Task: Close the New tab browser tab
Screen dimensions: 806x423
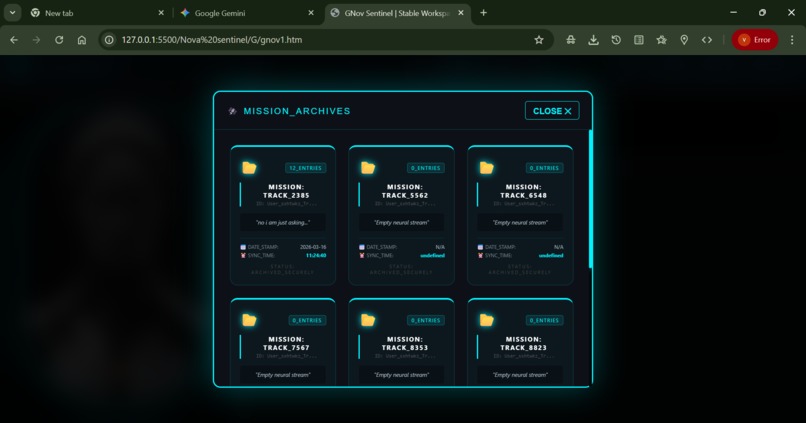Action: (161, 13)
